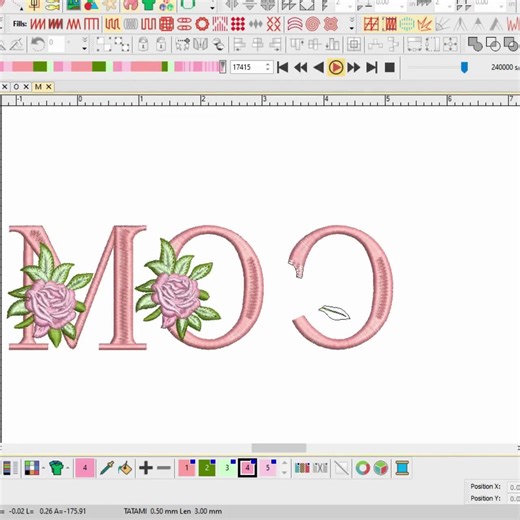The height and width of the screenshot is (520, 520).
Task: Toggle the green dotted oval effect icon
Action: click(407, 24)
